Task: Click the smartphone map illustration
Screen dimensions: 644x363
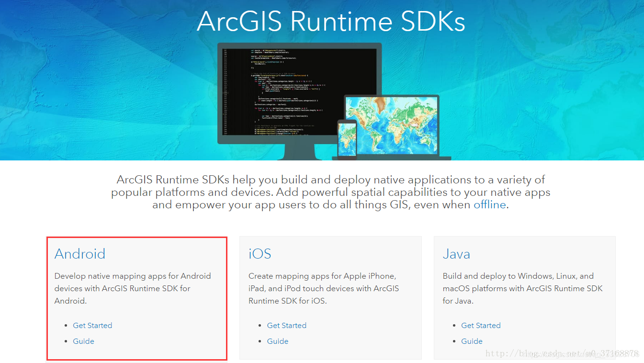Action: click(347, 138)
